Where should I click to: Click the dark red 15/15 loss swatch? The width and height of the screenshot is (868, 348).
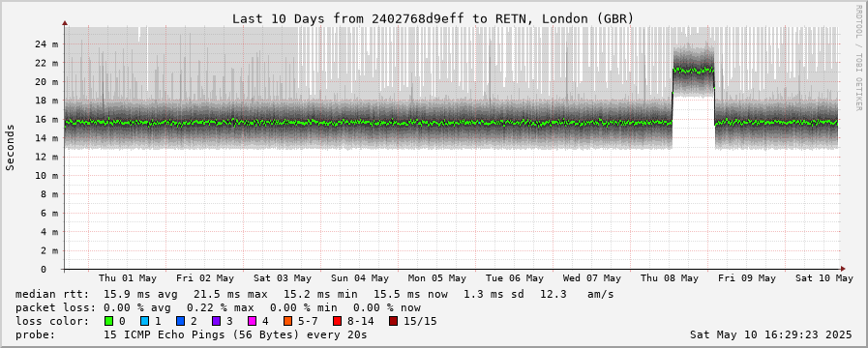tap(393, 321)
